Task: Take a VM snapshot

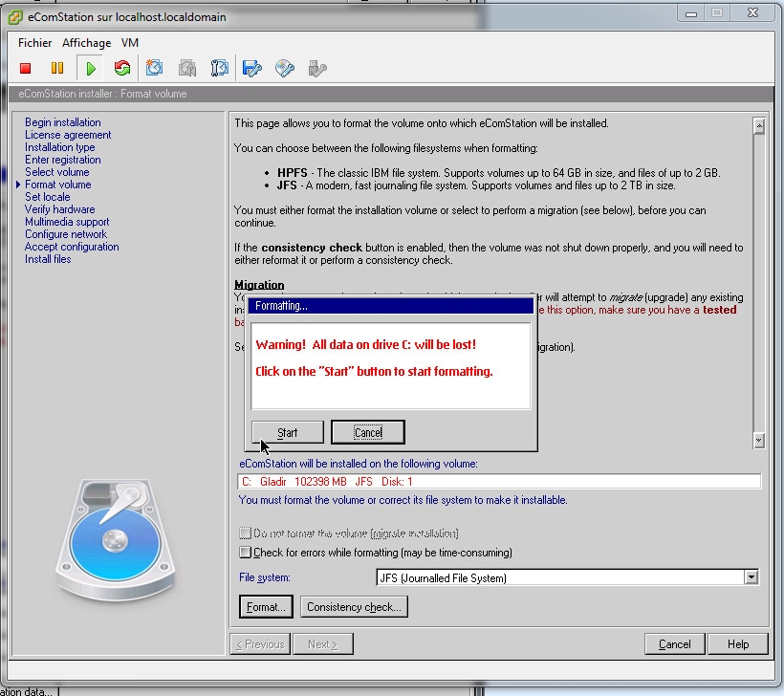Action: pos(154,68)
